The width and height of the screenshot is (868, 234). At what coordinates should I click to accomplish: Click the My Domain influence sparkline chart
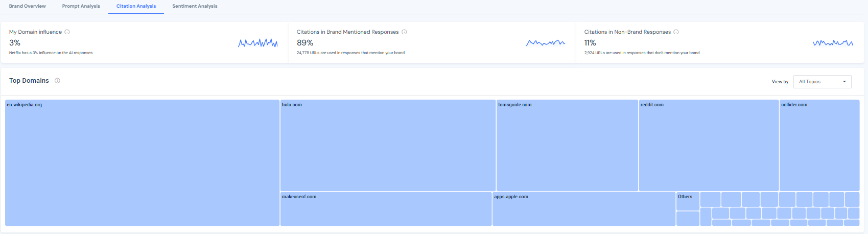(258, 43)
